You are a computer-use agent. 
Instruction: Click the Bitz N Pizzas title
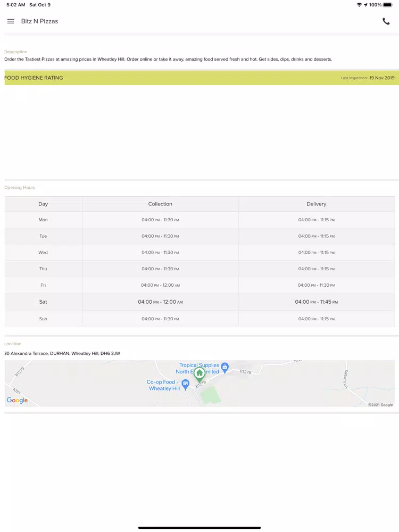point(40,21)
